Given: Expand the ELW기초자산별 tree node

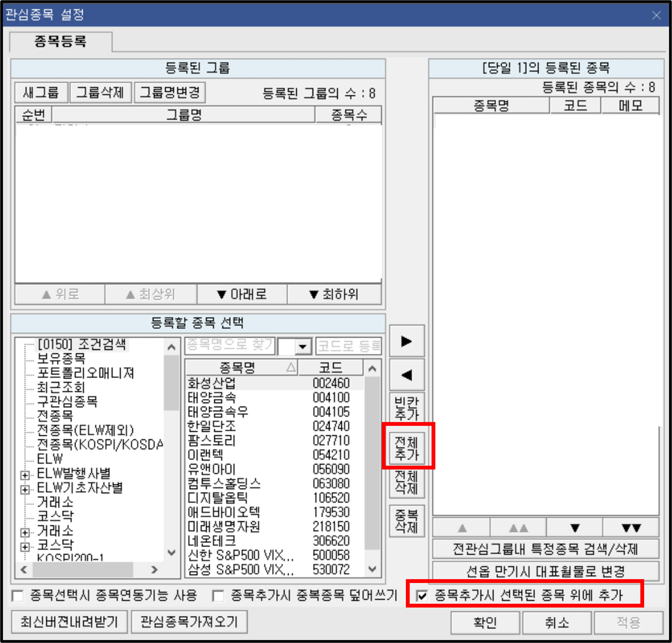Looking at the screenshot, I should coord(25,489).
